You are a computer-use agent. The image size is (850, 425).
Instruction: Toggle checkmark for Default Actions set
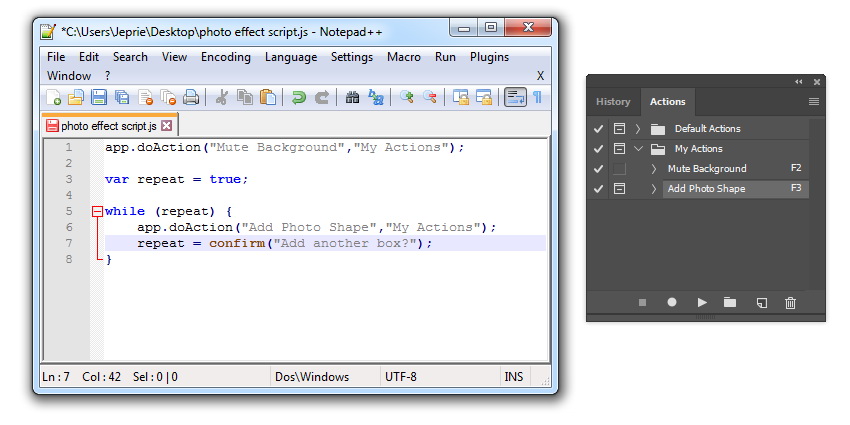(x=598, y=129)
